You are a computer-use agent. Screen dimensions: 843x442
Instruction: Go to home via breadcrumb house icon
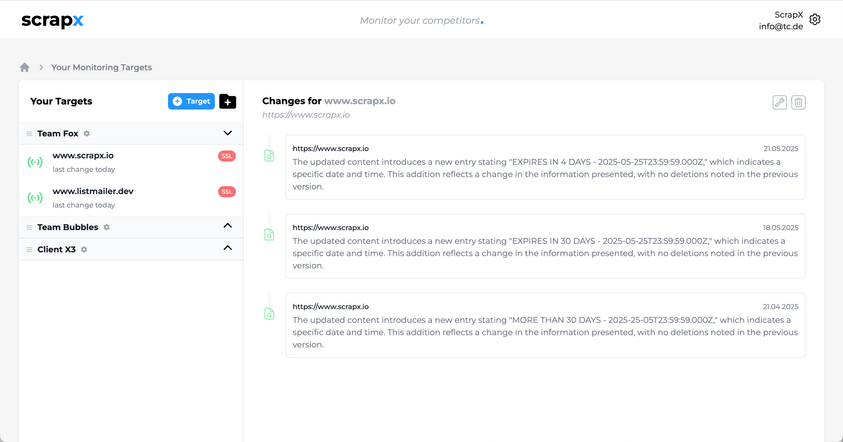[x=25, y=67]
